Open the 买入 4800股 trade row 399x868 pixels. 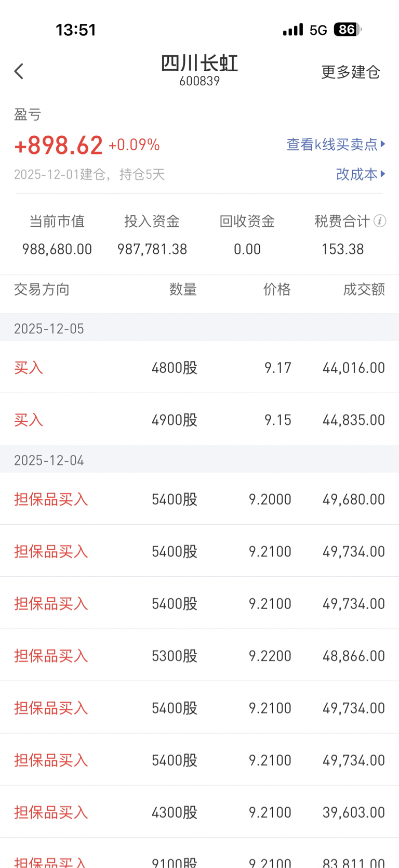[x=199, y=368]
